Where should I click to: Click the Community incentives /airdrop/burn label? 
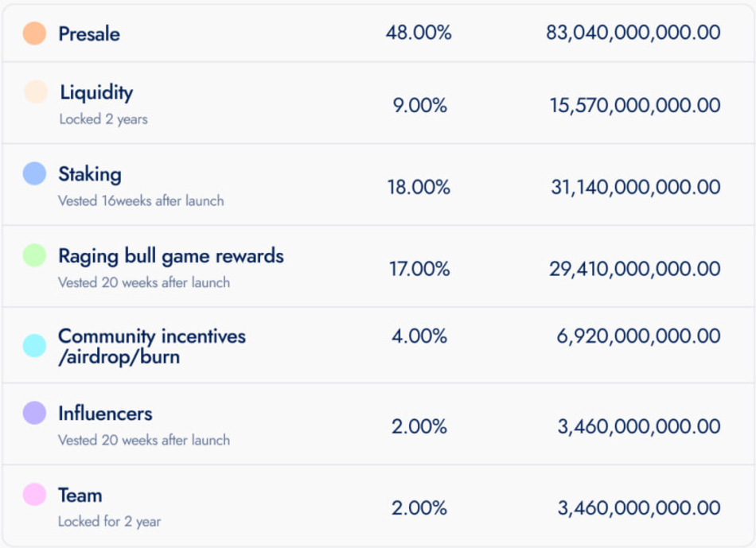pyautogui.click(x=152, y=347)
